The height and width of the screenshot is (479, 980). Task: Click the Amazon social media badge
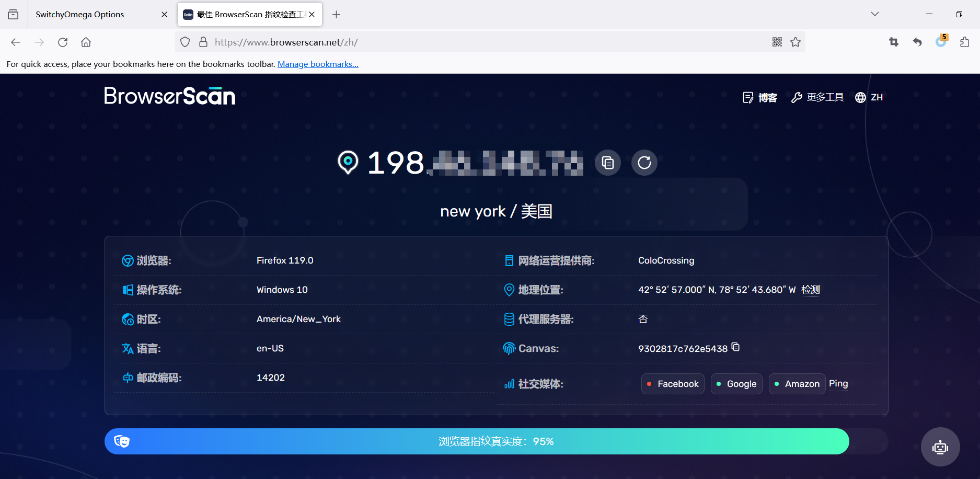coord(797,384)
